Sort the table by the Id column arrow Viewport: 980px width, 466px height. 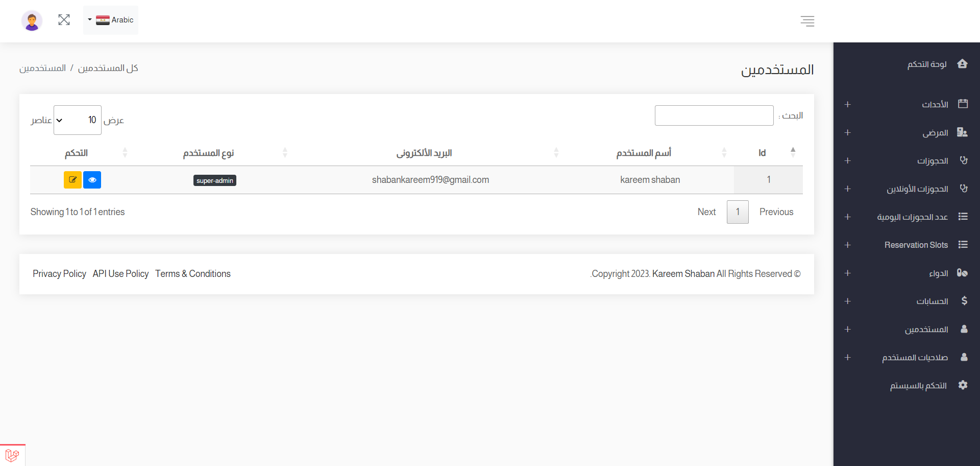coord(794,152)
